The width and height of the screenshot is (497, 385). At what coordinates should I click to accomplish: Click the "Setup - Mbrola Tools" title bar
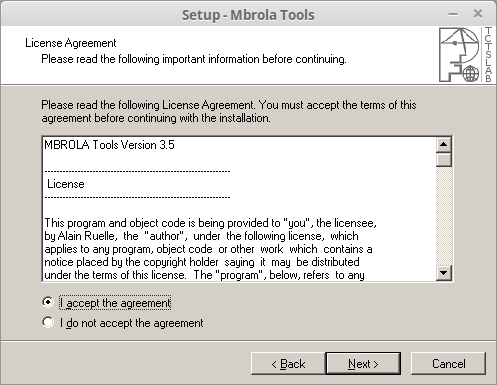[x=248, y=15]
